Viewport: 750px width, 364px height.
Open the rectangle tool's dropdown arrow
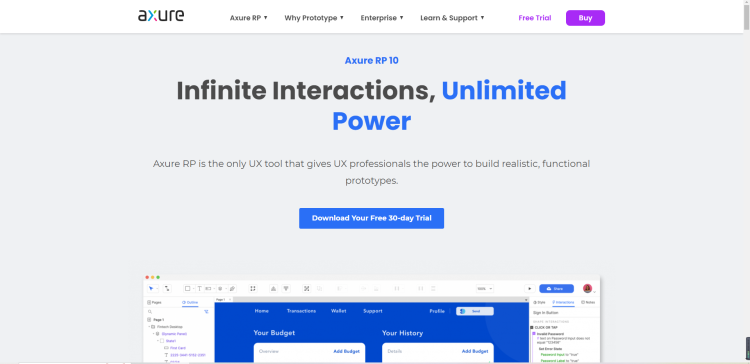(x=193, y=288)
